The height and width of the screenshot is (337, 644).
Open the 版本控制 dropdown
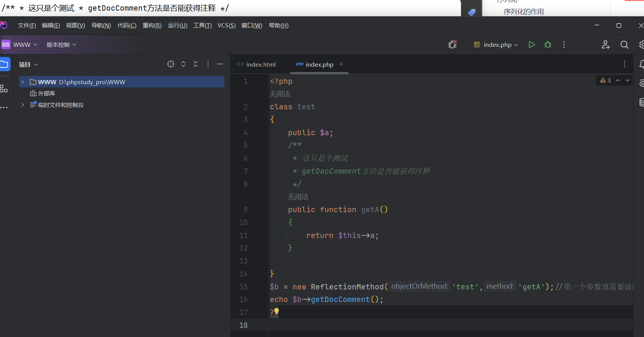coord(61,45)
